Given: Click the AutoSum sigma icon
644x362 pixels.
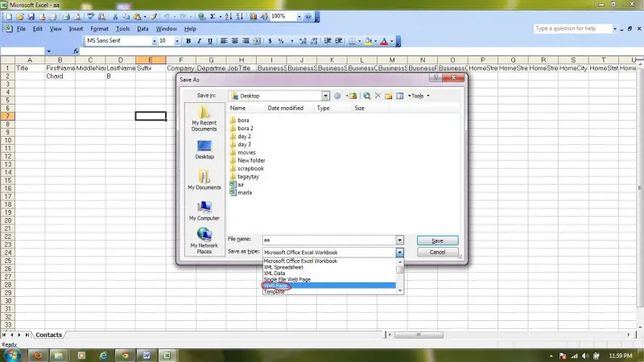Looking at the screenshot, I should (213, 16).
